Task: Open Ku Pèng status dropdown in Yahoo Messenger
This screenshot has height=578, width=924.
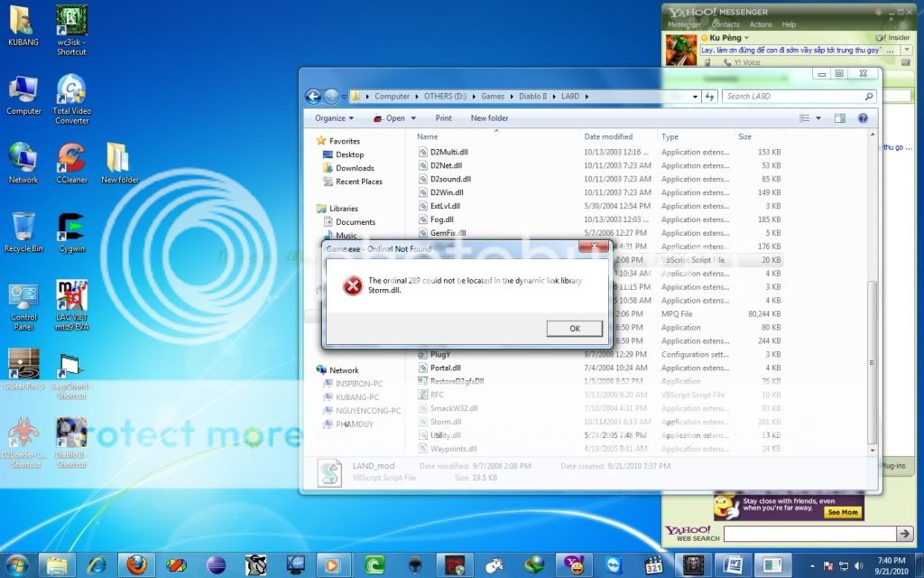Action: (x=747, y=38)
